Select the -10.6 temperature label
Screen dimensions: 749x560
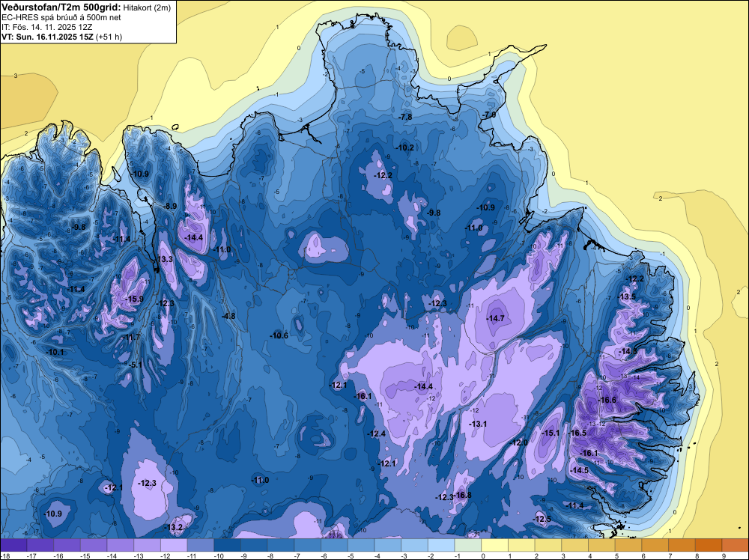pyautogui.click(x=279, y=335)
